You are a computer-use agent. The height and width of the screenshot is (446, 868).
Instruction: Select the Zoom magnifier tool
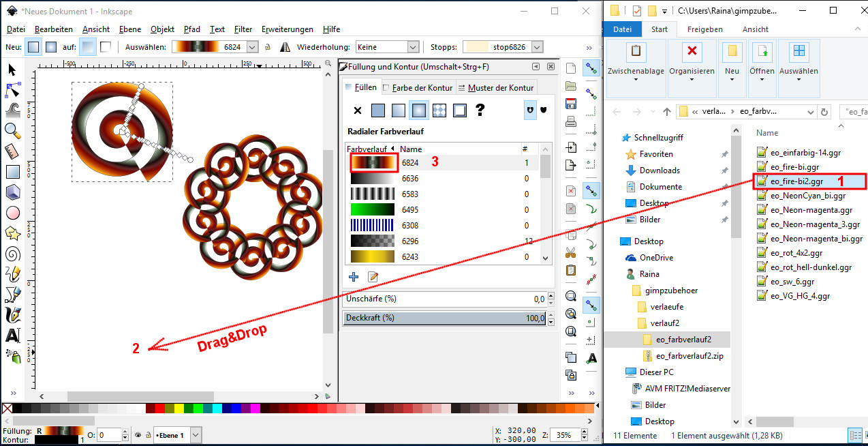pyautogui.click(x=12, y=130)
